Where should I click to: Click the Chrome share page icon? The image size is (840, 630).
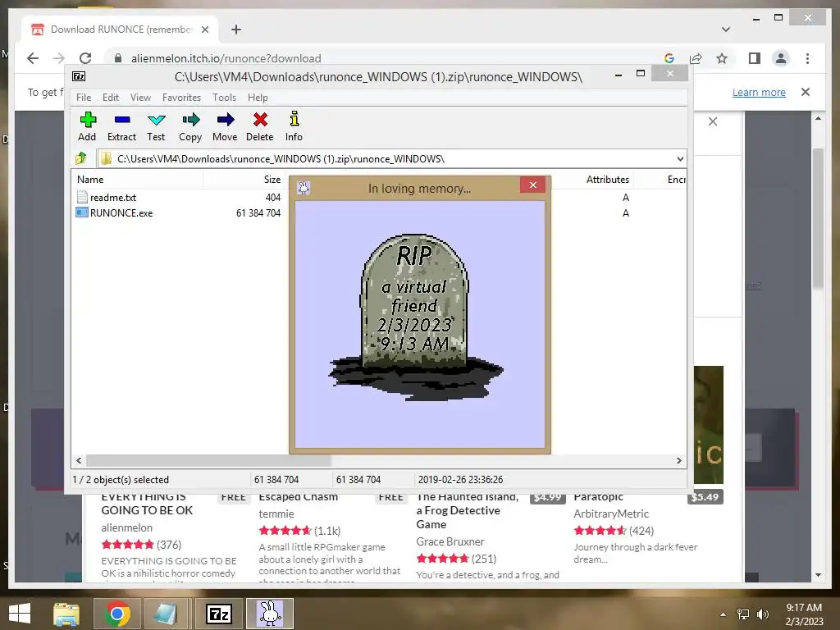point(696,58)
